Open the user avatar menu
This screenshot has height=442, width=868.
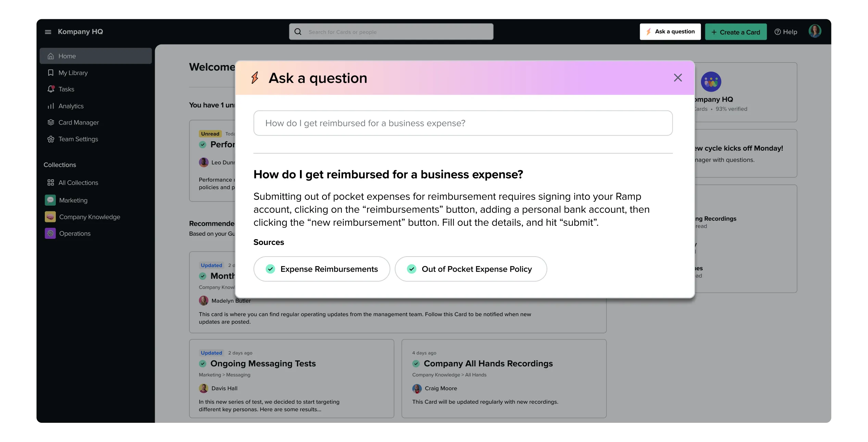coord(815,31)
